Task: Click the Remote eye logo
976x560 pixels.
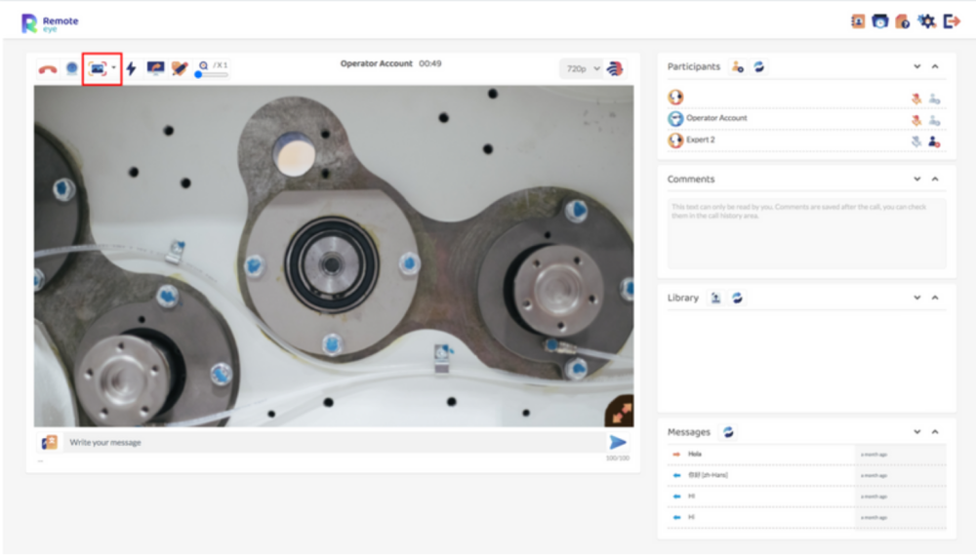Action: [50, 23]
